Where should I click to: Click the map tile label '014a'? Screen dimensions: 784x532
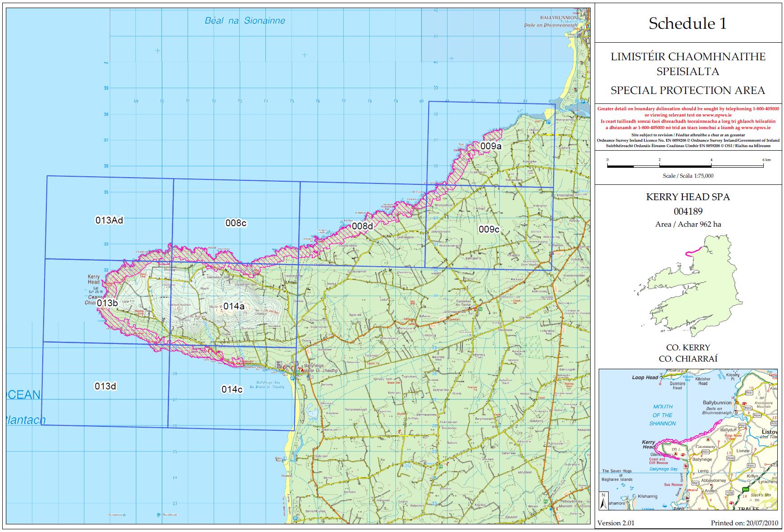[x=234, y=306]
